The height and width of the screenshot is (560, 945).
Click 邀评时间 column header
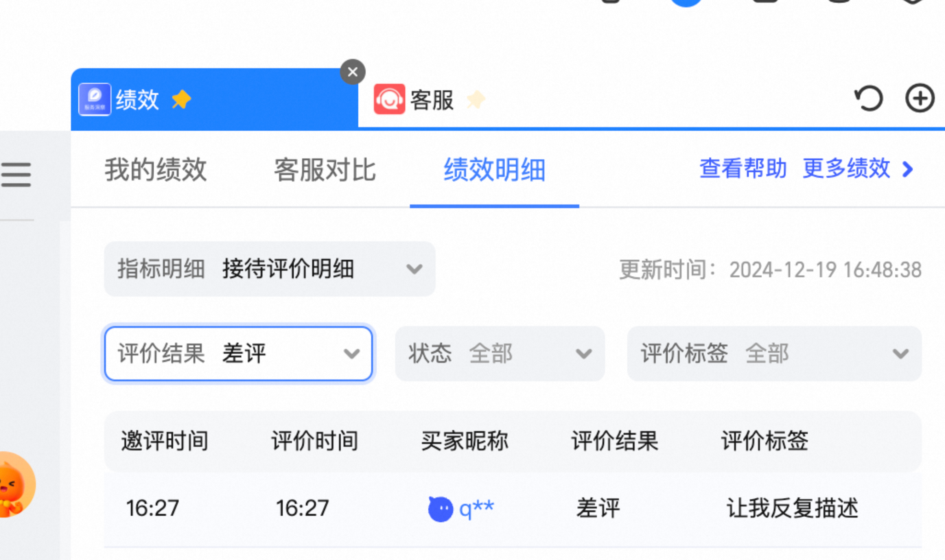pos(164,441)
